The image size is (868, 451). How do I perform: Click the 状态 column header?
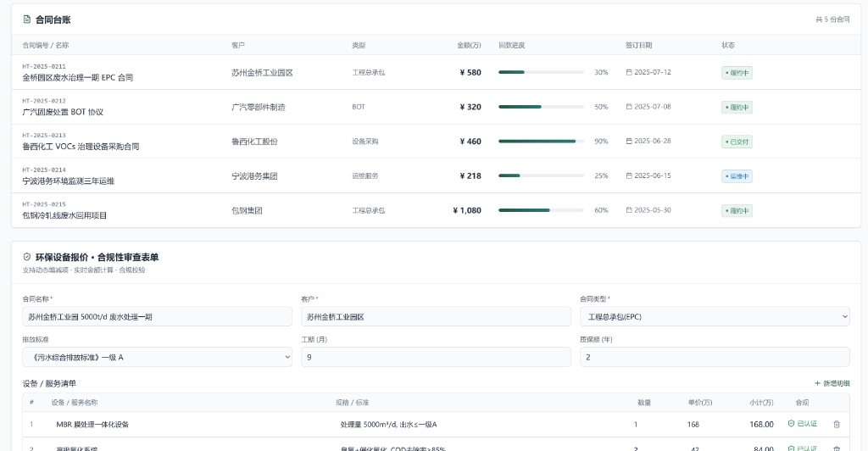point(728,45)
